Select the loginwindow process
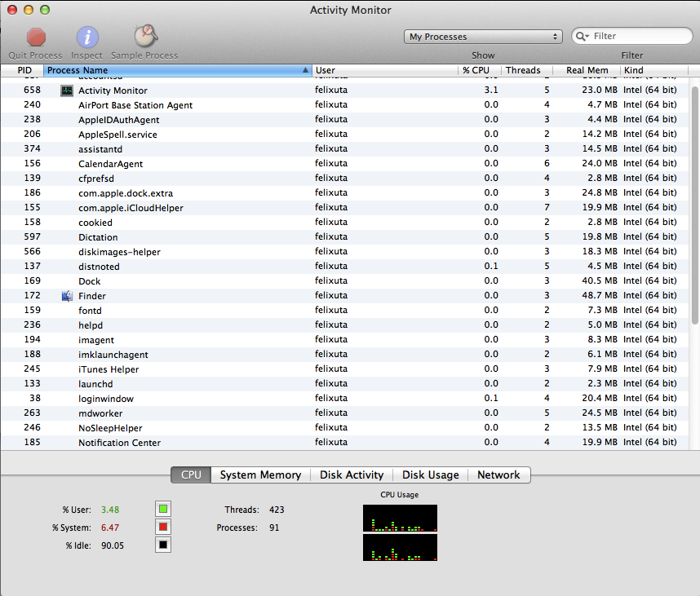This screenshot has width=700, height=596. pyautogui.click(x=344, y=399)
